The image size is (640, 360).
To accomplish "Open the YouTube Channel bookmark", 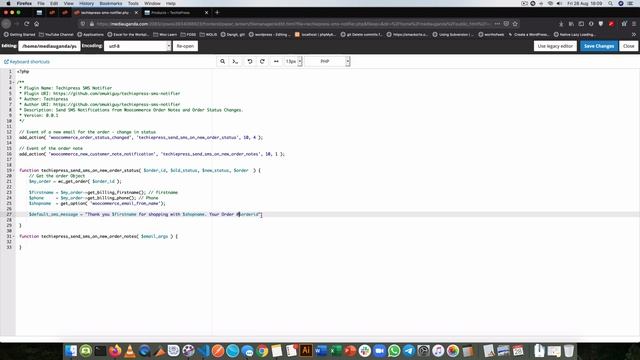I will pyautogui.click(x=56, y=35).
